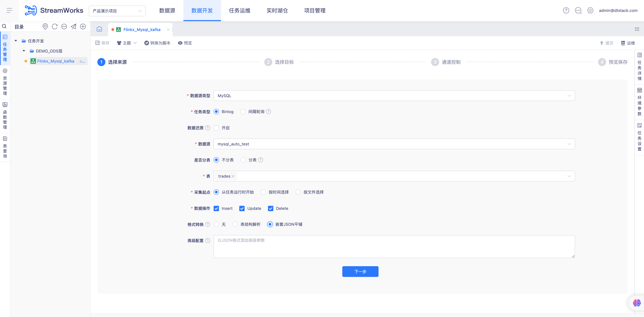Screen dimensions: 644x317
Task: Click the 预览 preview button
Action: [x=185, y=43]
